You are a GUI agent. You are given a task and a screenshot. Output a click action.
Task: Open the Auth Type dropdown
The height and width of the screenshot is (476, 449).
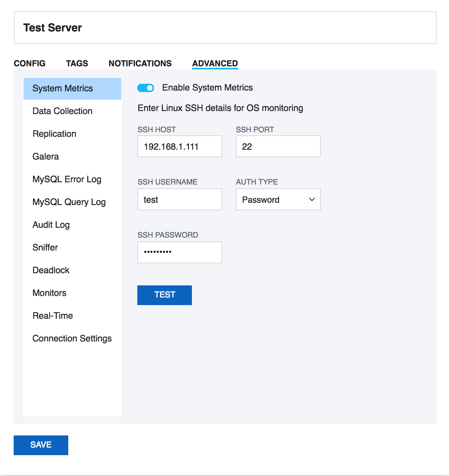[x=278, y=199]
